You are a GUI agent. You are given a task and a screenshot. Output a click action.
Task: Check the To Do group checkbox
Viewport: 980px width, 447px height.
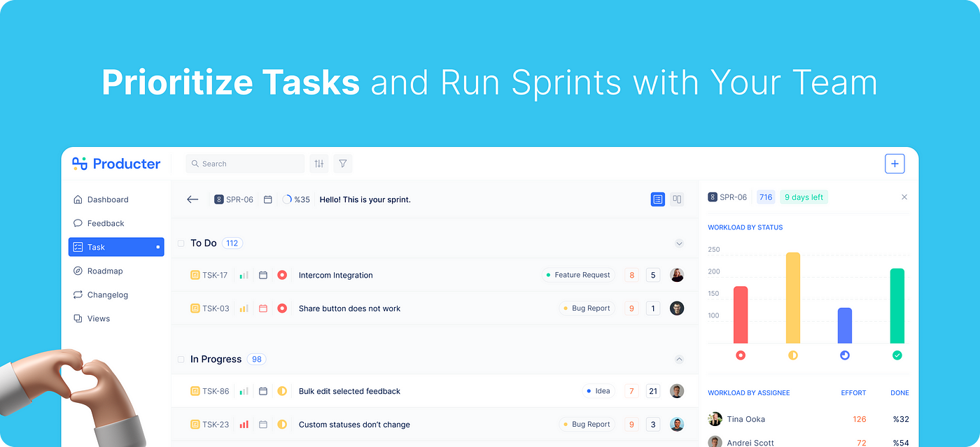coord(181,243)
